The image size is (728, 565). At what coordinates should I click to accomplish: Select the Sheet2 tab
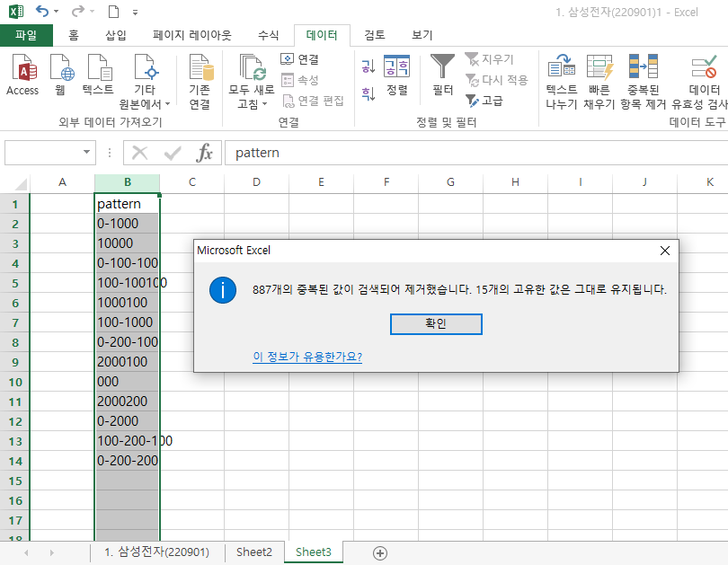254,552
